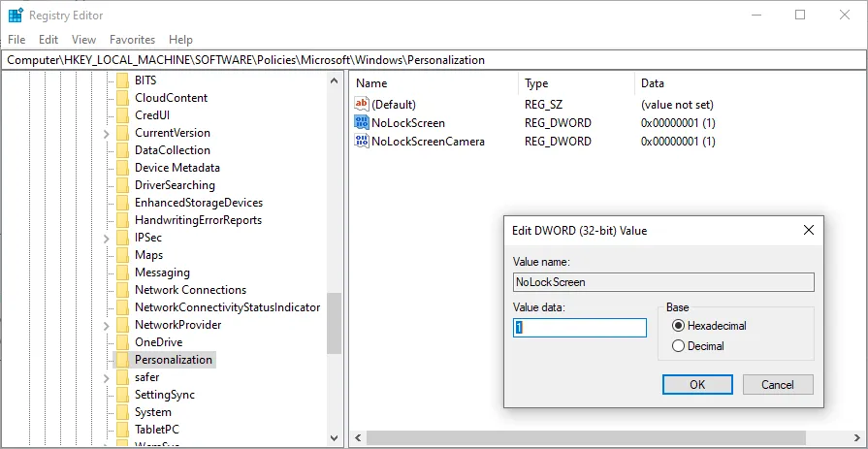Click the NoLockScreenCamera DWORD value icon
The height and width of the screenshot is (449, 868).
[x=363, y=142]
